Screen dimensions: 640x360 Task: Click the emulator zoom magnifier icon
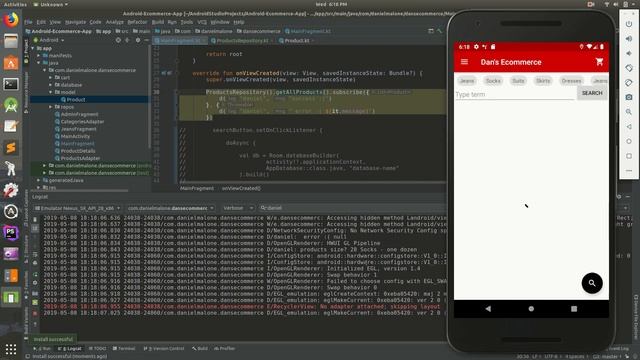click(629, 112)
